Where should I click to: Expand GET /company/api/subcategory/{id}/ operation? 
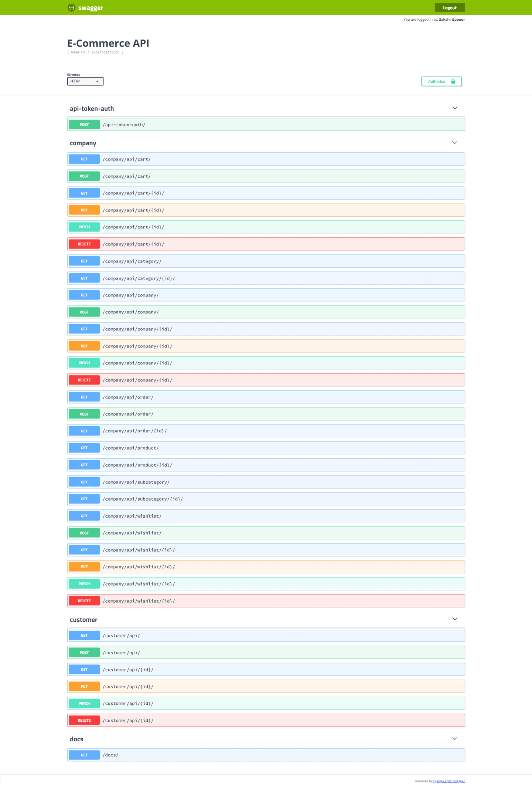(266, 499)
